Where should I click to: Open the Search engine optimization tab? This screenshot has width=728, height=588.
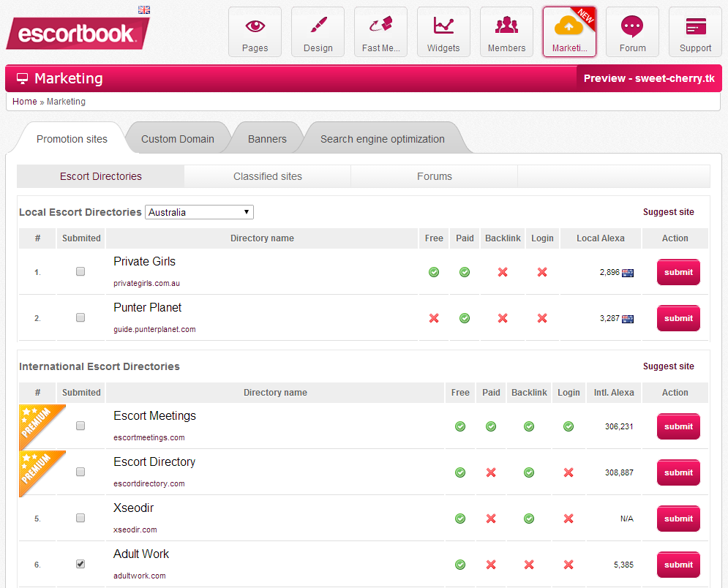point(382,139)
